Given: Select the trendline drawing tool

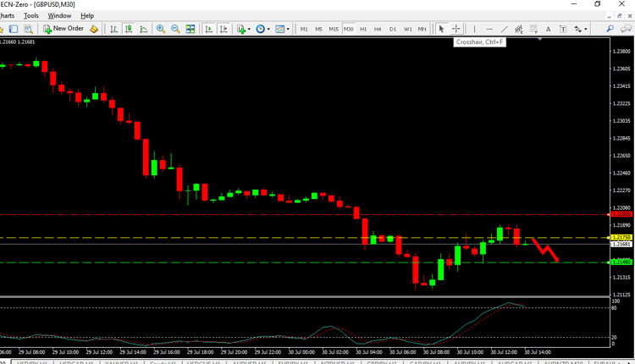Looking at the screenshot, I should (503, 29).
